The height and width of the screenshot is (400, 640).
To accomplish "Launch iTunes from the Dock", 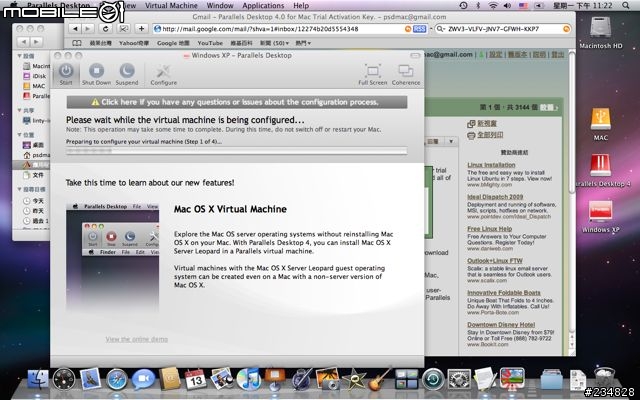I will click(x=248, y=379).
